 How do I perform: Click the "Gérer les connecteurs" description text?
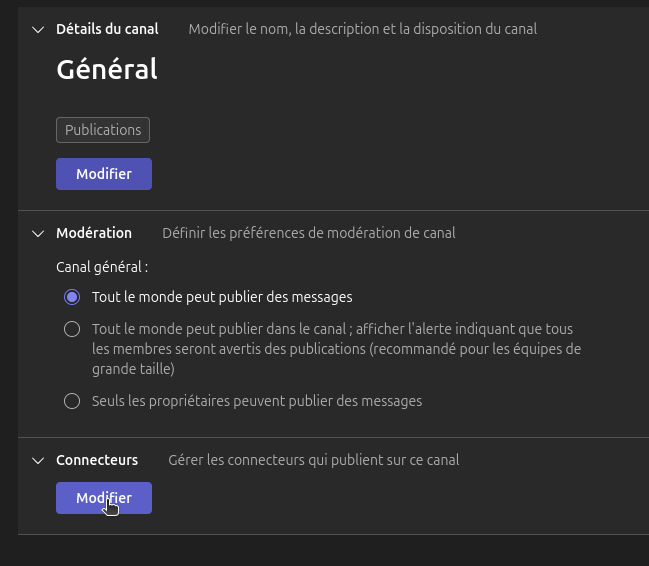pyautogui.click(x=313, y=460)
